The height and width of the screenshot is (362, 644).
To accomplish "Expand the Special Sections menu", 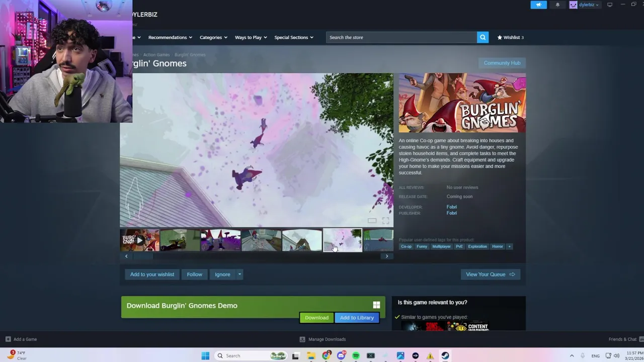I will 294,37.
